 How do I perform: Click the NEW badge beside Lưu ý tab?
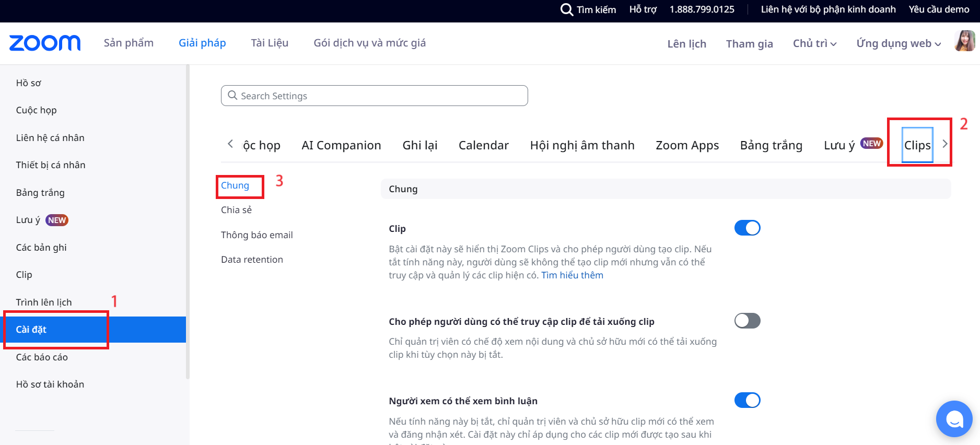[871, 143]
